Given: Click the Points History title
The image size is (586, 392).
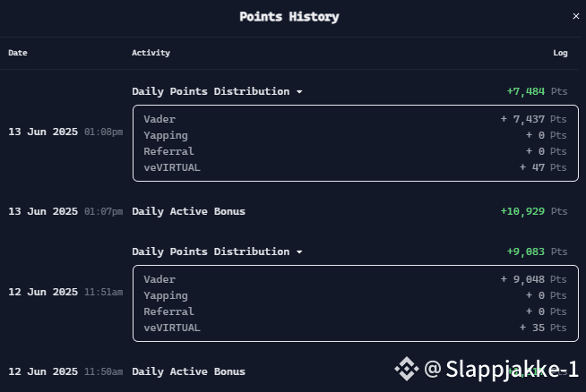Looking at the screenshot, I should 289,17.
